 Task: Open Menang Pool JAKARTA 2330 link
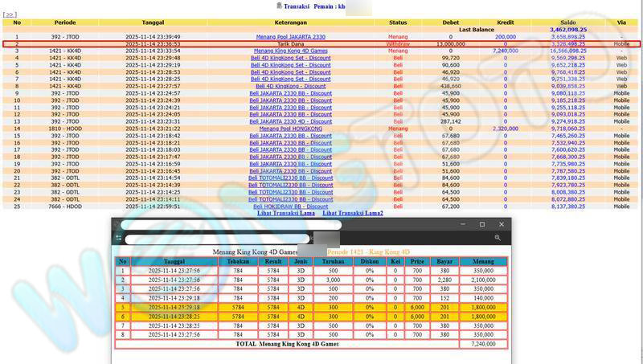290,37
